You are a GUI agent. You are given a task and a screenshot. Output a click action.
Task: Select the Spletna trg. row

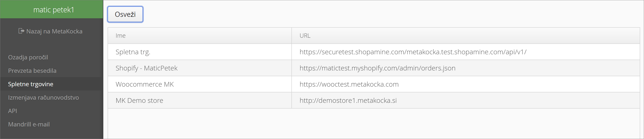[374, 52]
